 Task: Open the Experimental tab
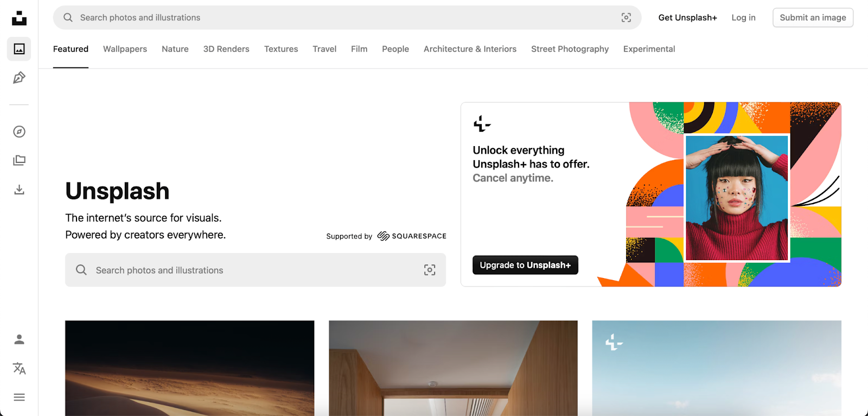click(649, 49)
